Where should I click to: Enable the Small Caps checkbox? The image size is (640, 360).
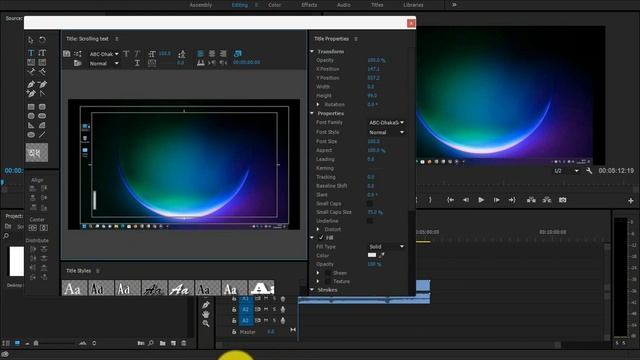click(x=370, y=203)
